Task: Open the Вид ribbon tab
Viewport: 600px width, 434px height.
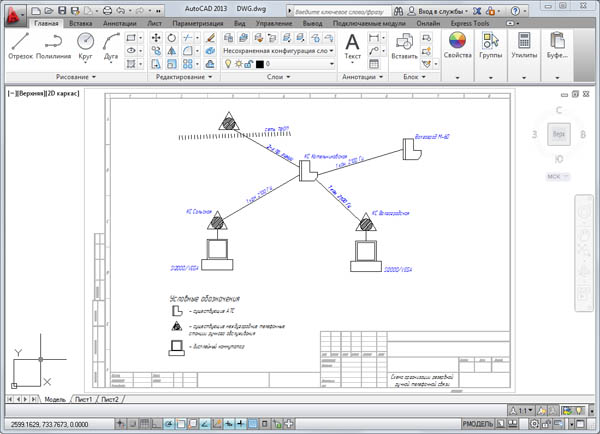Action: [240, 23]
